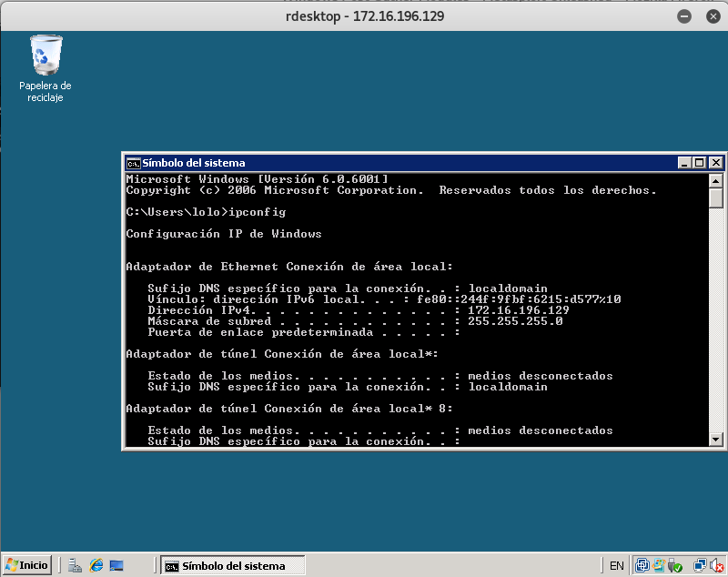Click the rdesktop - 172.16.196.129 title
The image size is (728, 577).
click(x=365, y=16)
